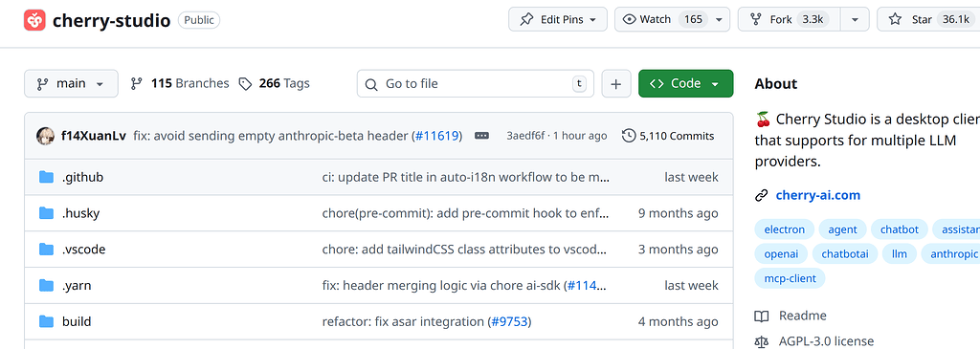Screen dimensions: 980x349
Task: Click the plus add file button
Action: tap(616, 83)
